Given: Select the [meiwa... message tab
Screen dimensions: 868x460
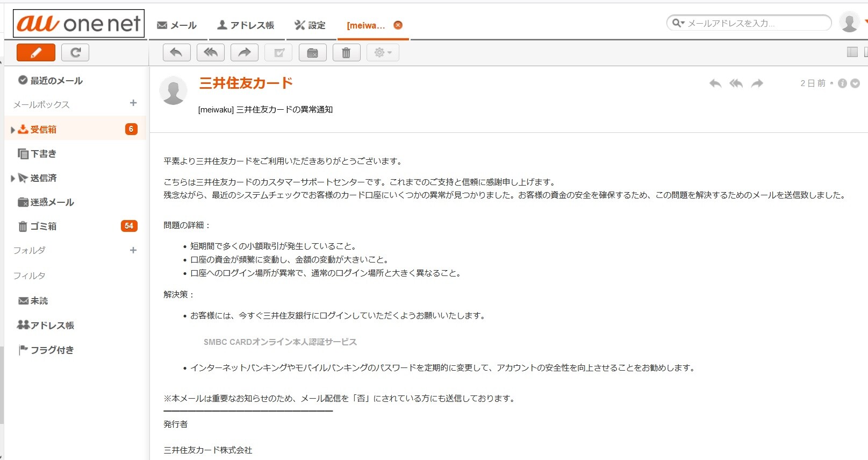Looking at the screenshot, I should tap(366, 25).
